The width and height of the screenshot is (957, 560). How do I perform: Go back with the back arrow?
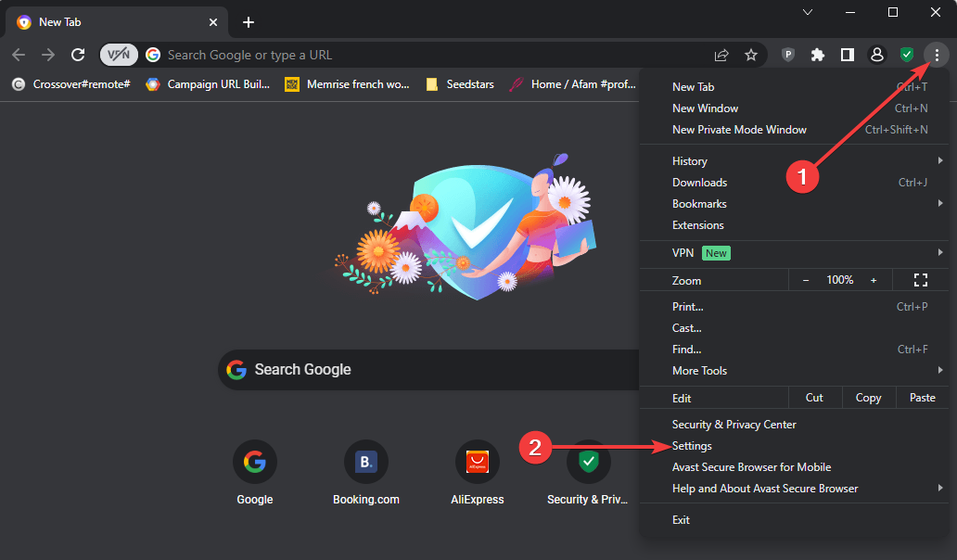[x=19, y=55]
